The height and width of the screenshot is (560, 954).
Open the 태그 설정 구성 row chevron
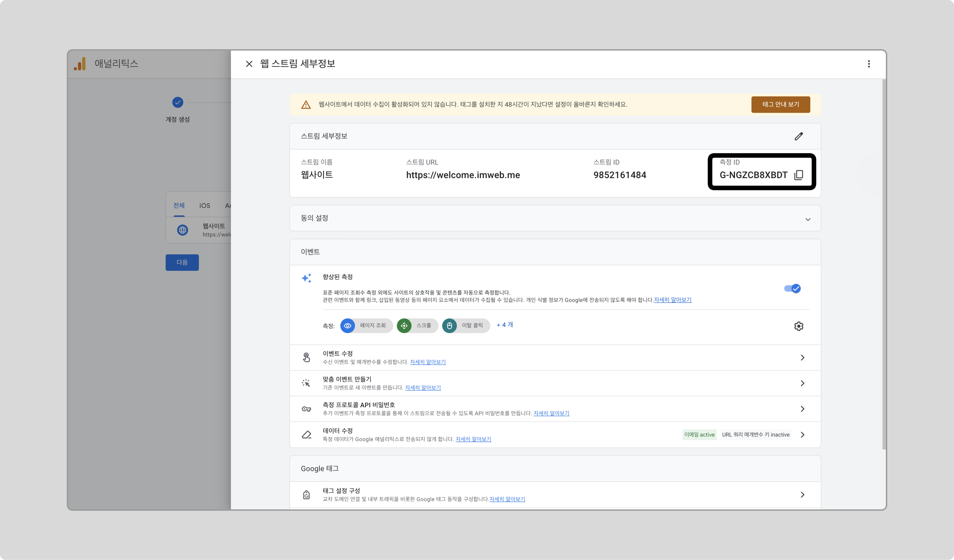tap(802, 495)
